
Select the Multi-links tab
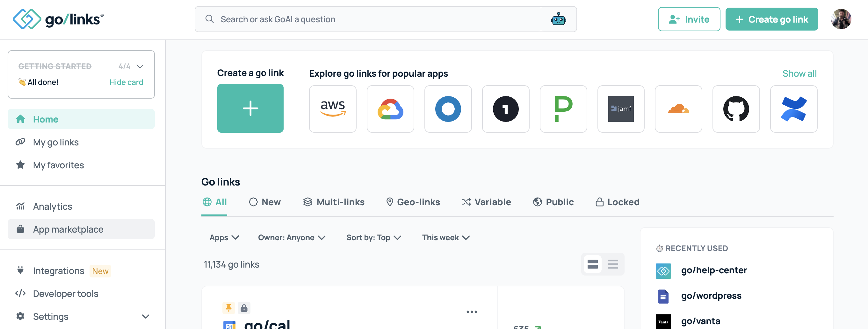[334, 202]
